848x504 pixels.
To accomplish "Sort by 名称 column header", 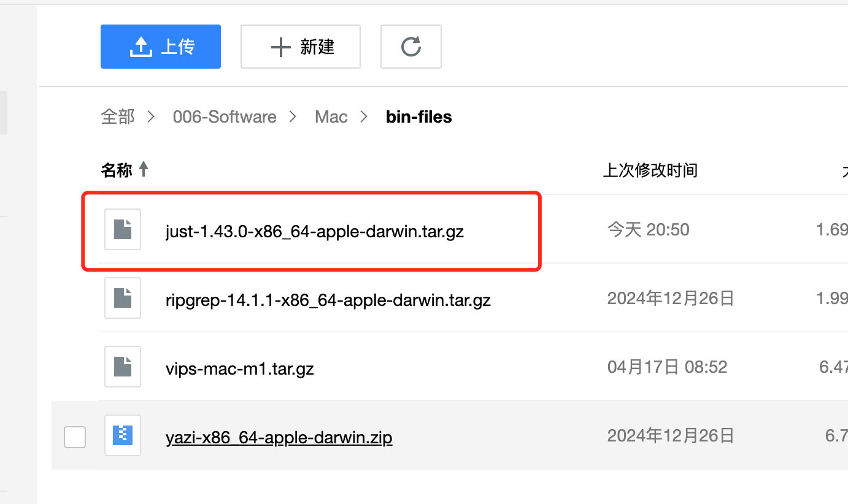I will pos(117,170).
